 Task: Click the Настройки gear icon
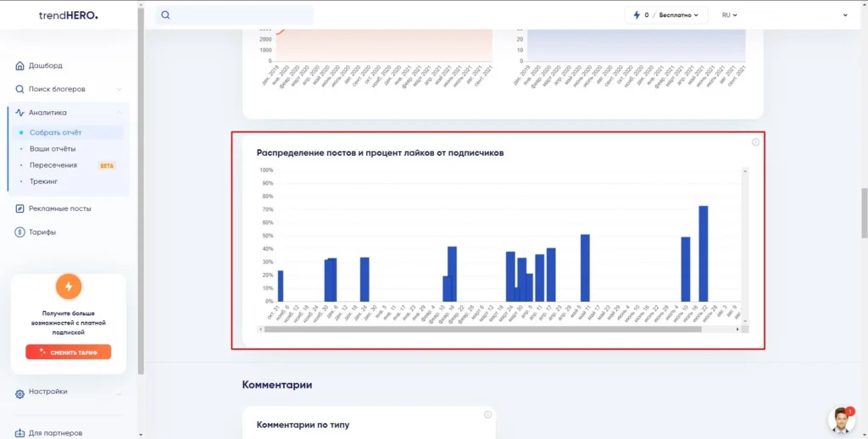(x=19, y=394)
